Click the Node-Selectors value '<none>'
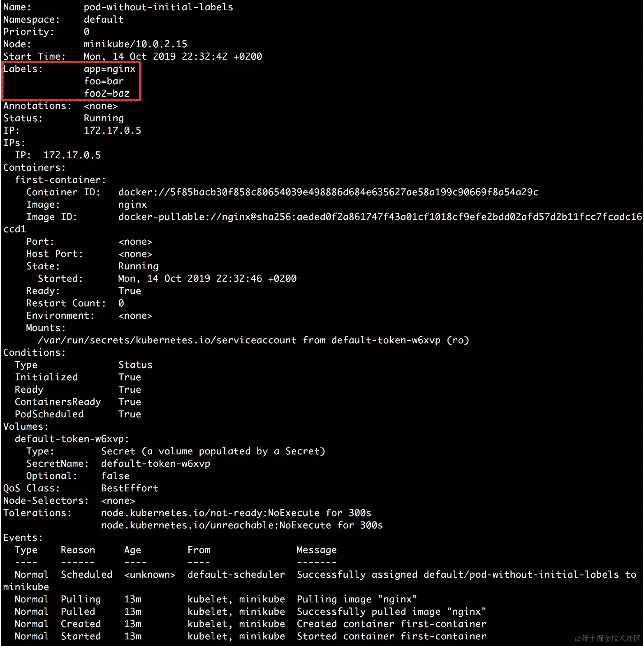 click(118, 501)
